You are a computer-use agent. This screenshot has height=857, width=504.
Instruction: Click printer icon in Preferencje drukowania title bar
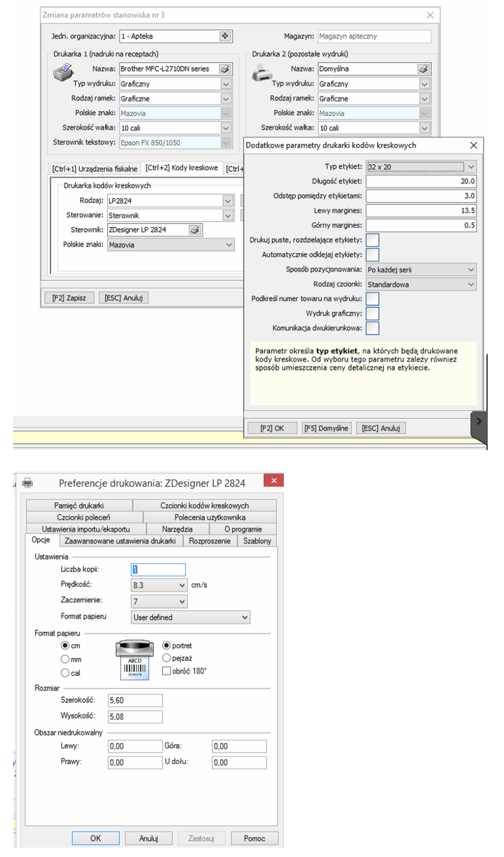(28, 483)
